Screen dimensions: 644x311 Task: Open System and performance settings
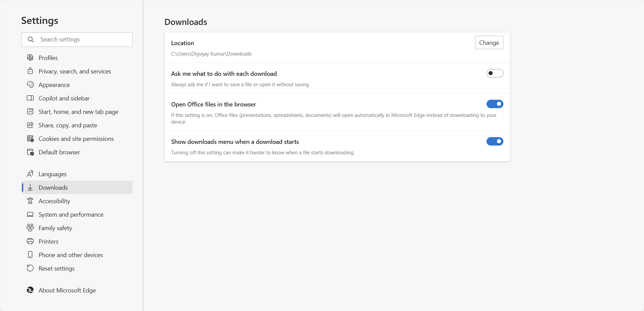(x=71, y=215)
